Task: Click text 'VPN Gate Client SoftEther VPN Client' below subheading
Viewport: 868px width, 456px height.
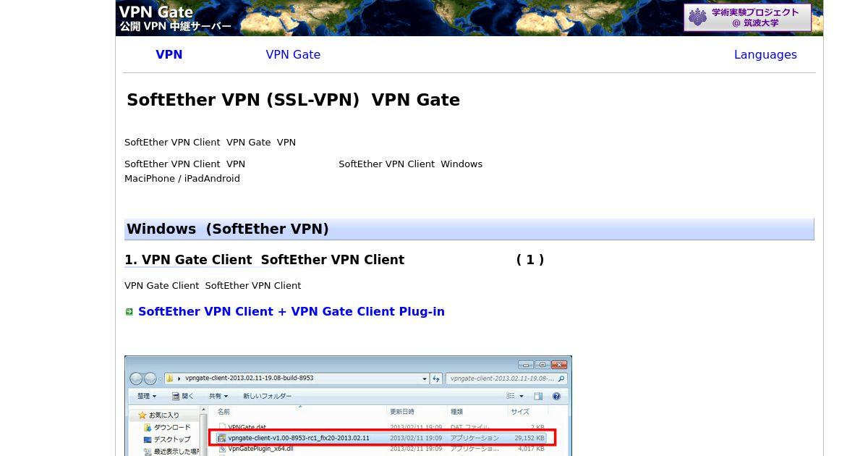Action: click(x=213, y=286)
